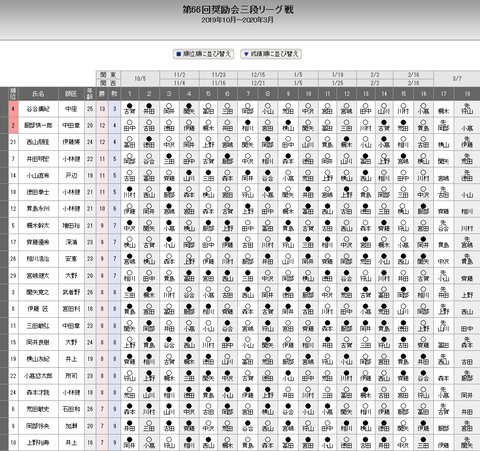Click the name 小山直希
The height and width of the screenshot is (451, 480).
38,176
